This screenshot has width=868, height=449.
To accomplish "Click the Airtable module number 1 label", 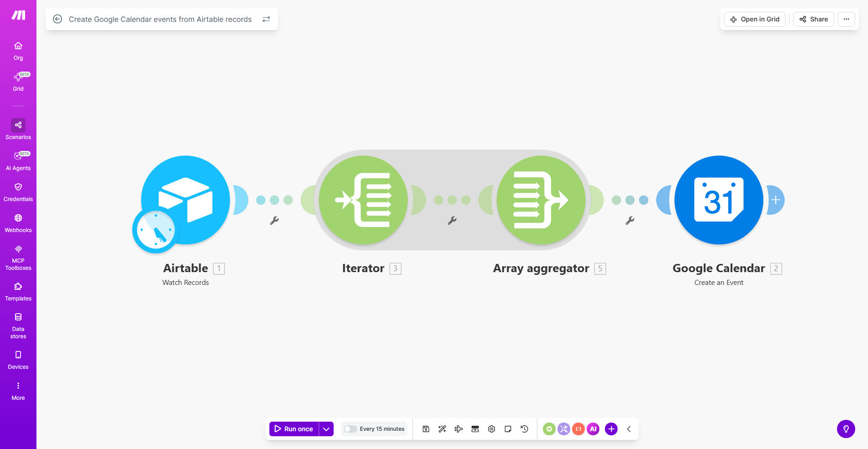I will (219, 268).
